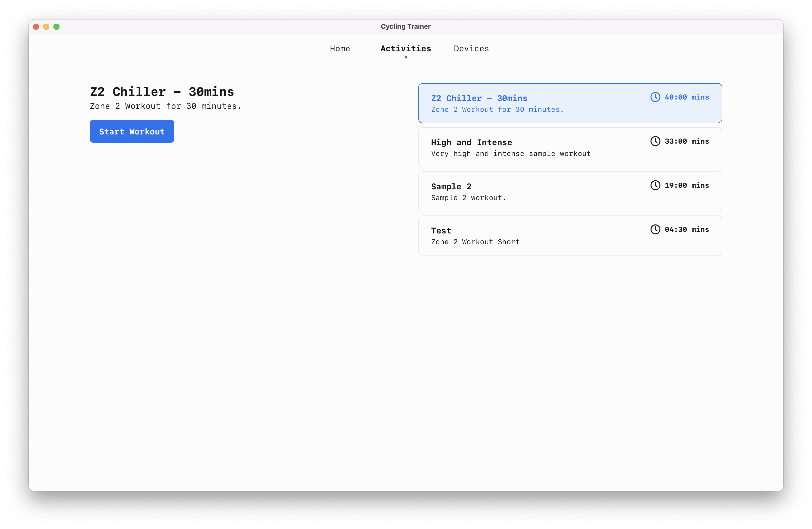Click the blue active-tab indicator dot
Viewport: 812px width, 529px height.
pos(406,58)
